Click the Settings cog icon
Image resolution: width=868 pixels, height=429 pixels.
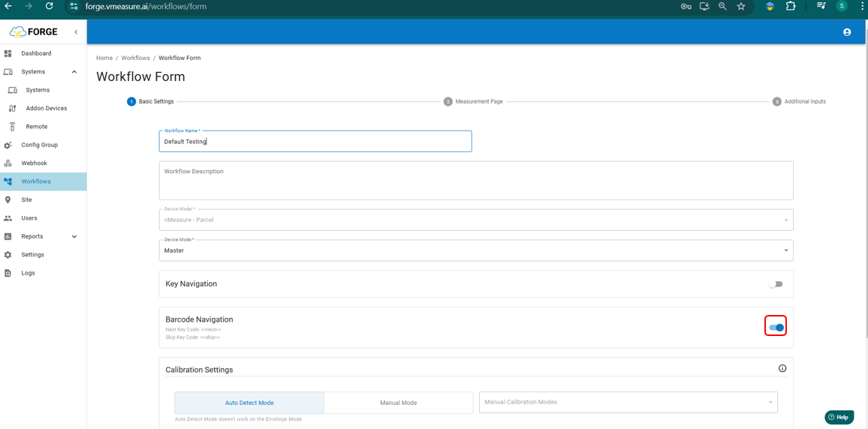click(8, 254)
